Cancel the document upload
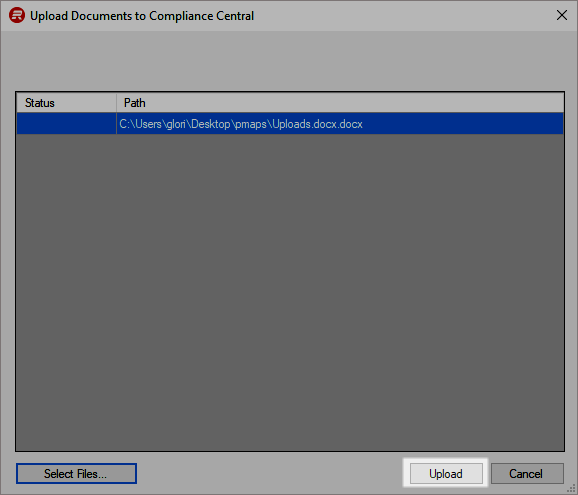The image size is (578, 495). [527, 473]
